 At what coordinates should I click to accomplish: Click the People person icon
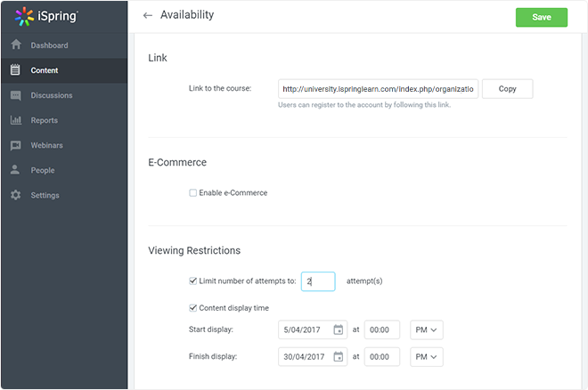coord(15,170)
